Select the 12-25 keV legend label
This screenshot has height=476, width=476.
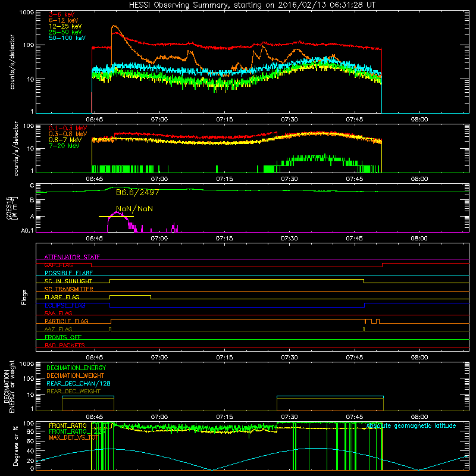point(65,26)
